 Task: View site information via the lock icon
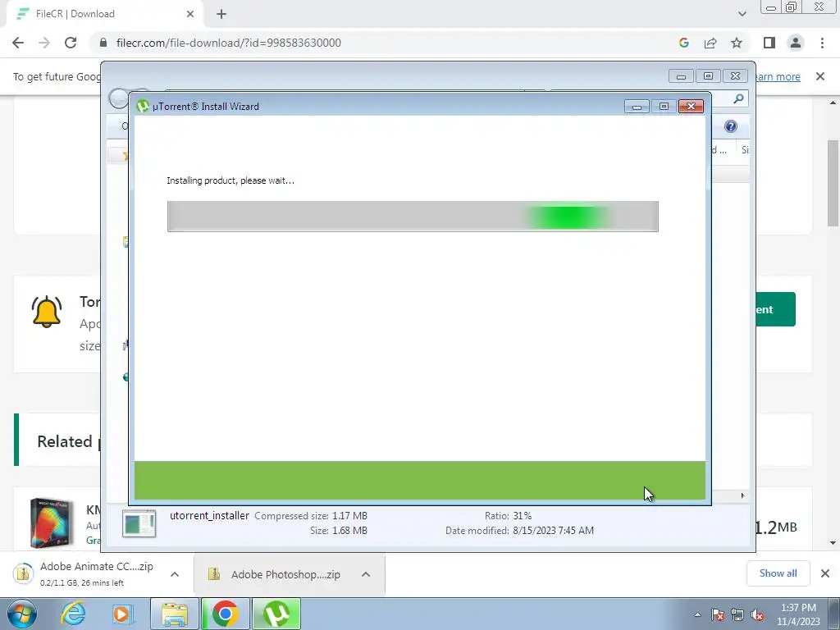point(103,43)
